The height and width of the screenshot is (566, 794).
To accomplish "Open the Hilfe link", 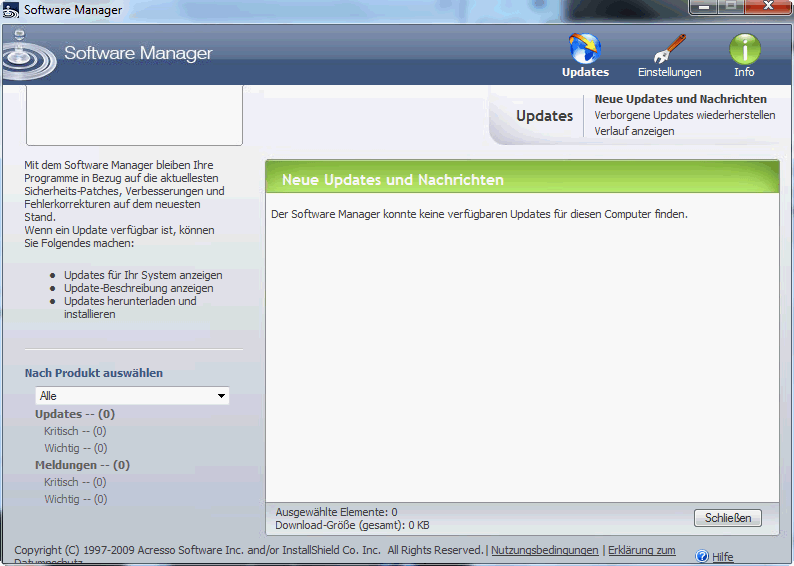I will tap(723, 557).
